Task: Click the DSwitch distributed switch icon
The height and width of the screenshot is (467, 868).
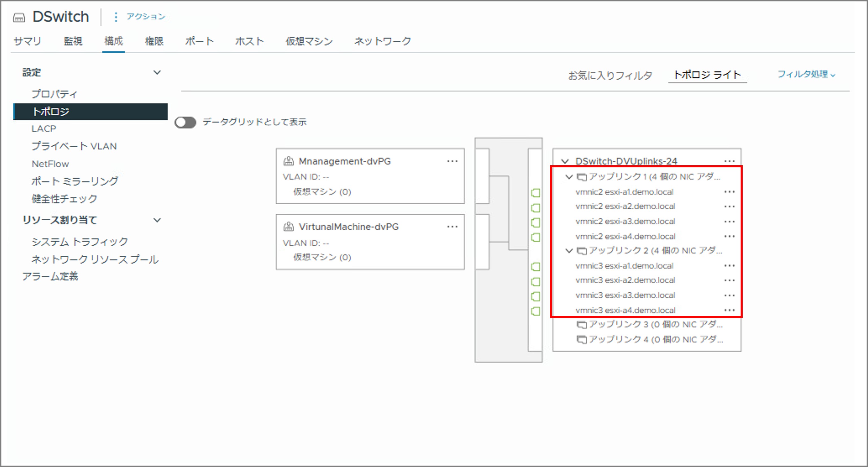Action: tap(19, 17)
